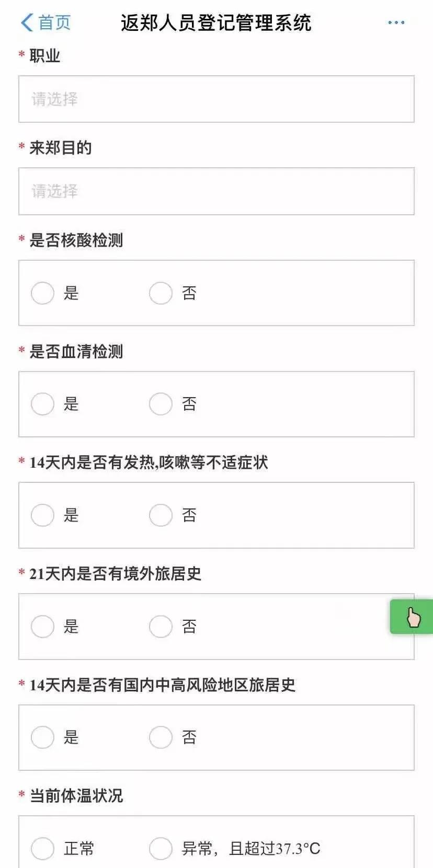Tap the back chevron icon beside 首页

click(x=27, y=22)
